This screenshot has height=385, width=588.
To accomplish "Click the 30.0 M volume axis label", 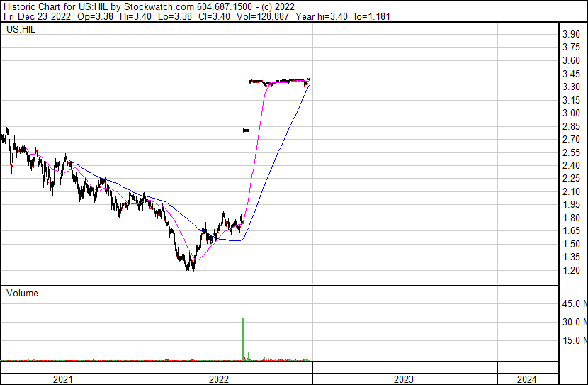I will (x=575, y=322).
